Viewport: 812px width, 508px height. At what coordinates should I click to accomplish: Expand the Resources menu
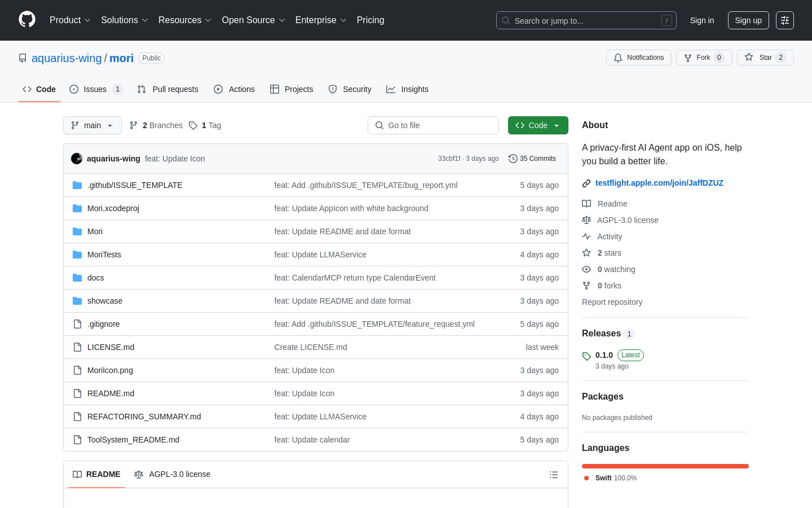185,20
